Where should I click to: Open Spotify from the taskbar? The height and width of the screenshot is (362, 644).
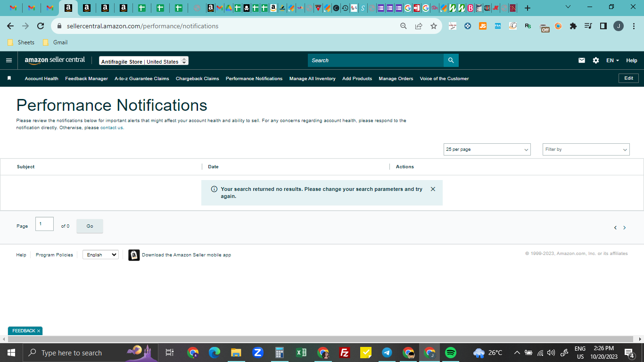(x=451, y=353)
